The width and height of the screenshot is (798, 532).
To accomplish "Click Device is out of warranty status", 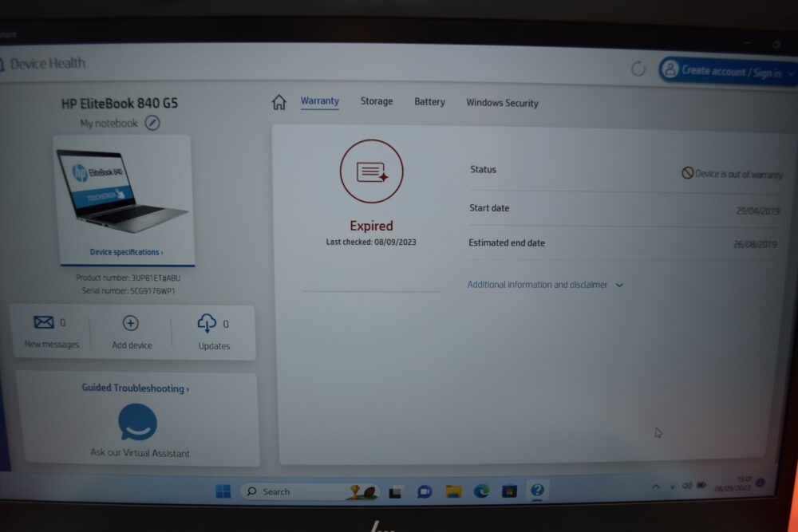I will point(732,174).
